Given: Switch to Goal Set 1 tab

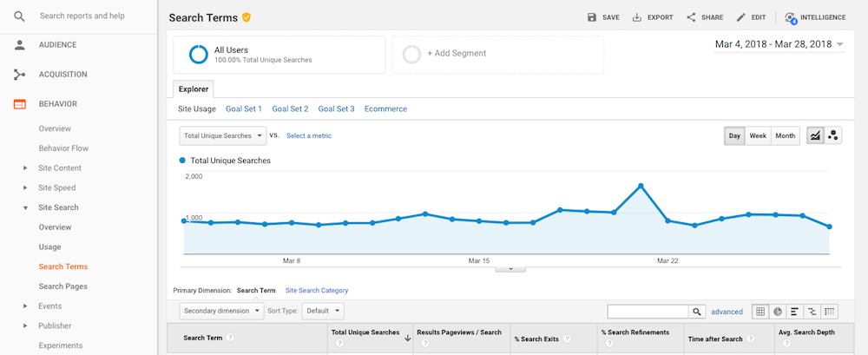Looking at the screenshot, I should [244, 109].
